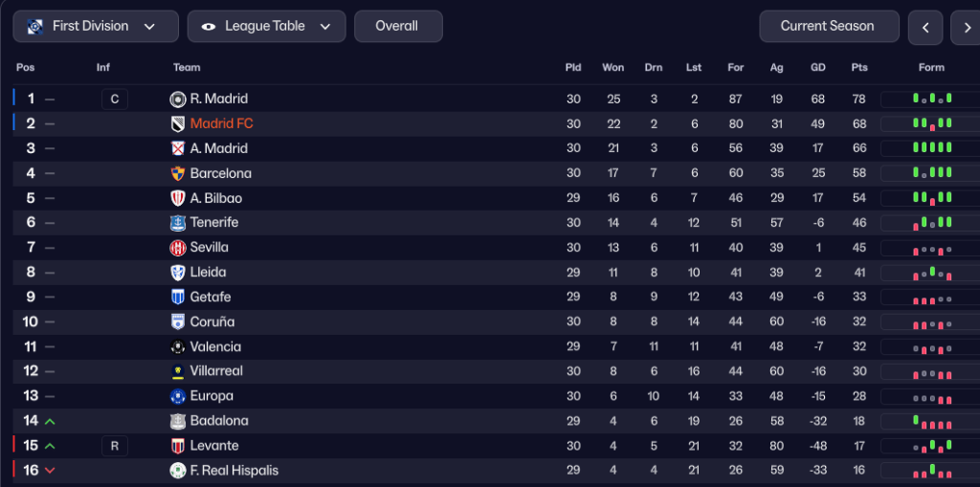Click the R. Madrid club badge icon
980x487 pixels.
coord(177,100)
